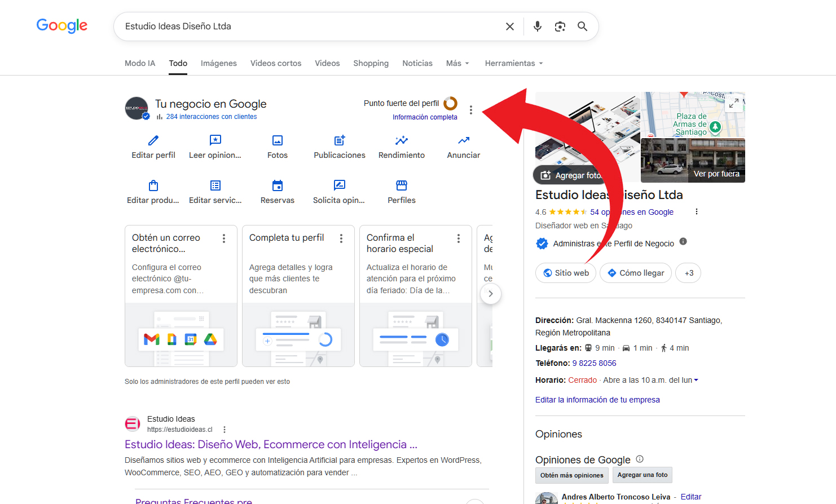Switch to Videos cortos tab
The width and height of the screenshot is (836, 504).
pyautogui.click(x=276, y=63)
